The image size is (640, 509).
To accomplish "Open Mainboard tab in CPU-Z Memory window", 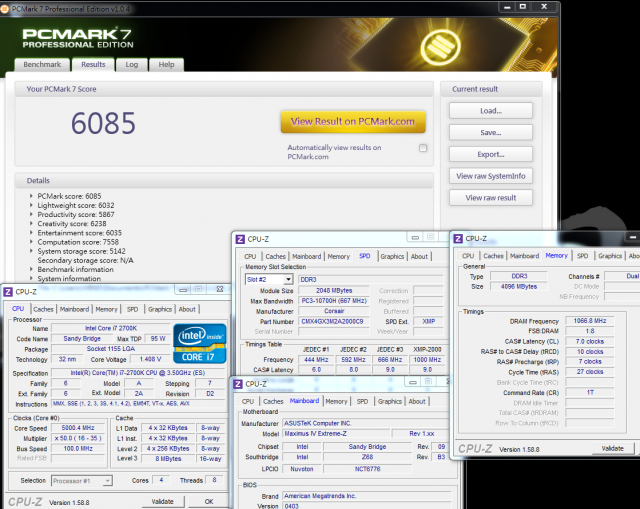I will [524, 256].
